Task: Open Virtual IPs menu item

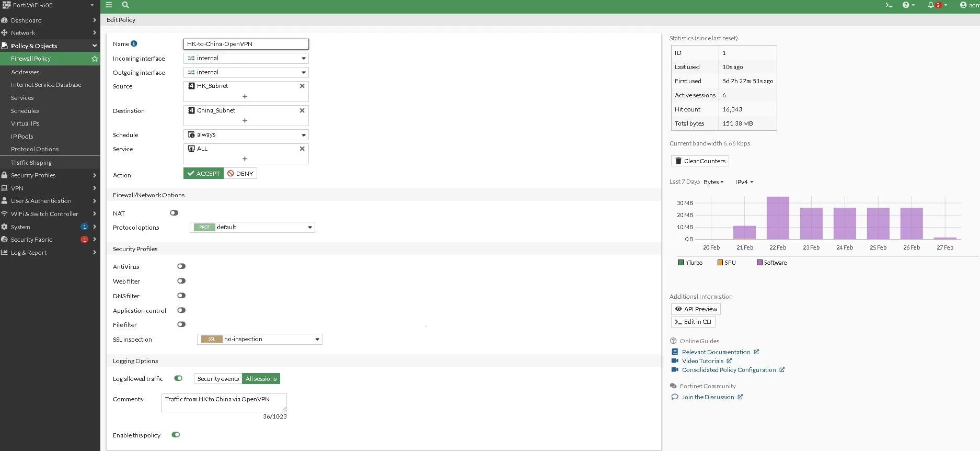Action: pyautogui.click(x=25, y=123)
